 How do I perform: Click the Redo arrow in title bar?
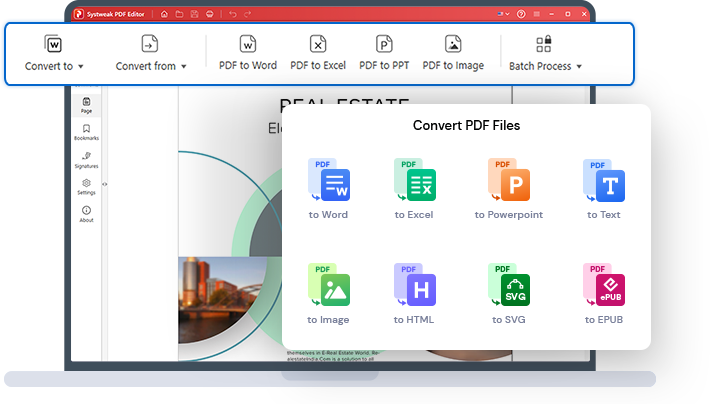pyautogui.click(x=247, y=14)
